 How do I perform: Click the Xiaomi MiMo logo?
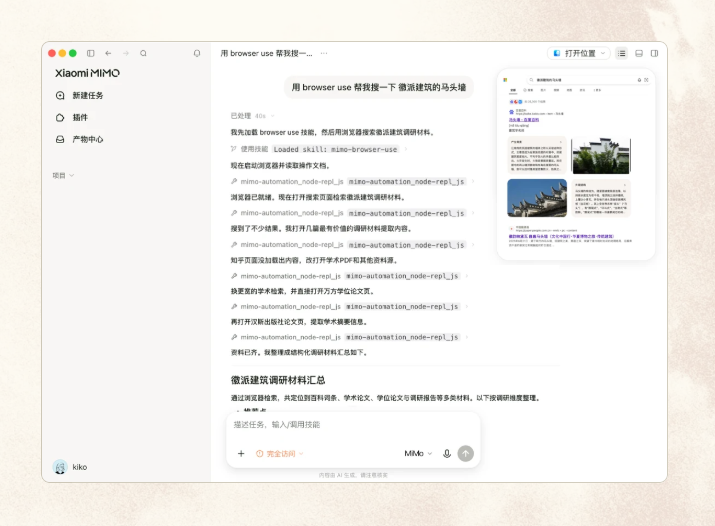click(88, 73)
